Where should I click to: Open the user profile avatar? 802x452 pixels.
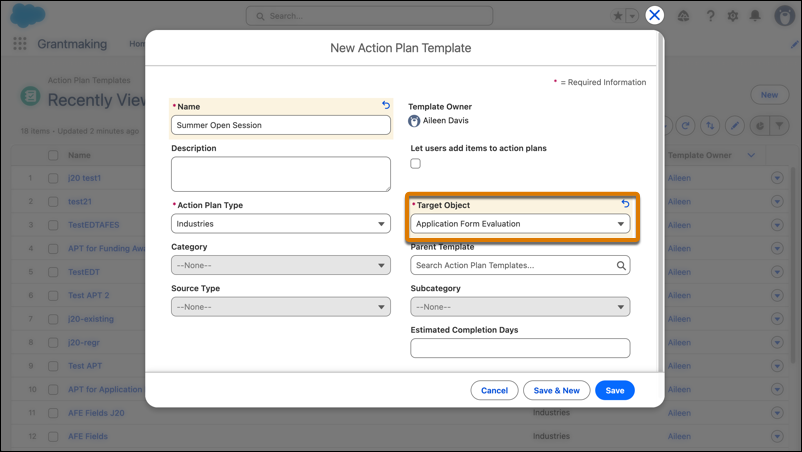tap(784, 16)
